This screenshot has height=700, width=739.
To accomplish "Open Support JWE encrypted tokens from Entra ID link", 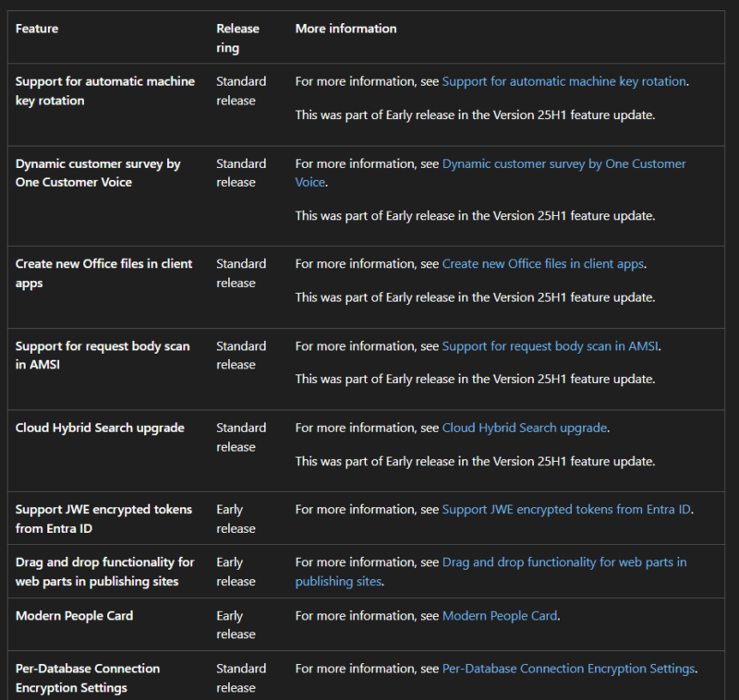I will [566, 510].
